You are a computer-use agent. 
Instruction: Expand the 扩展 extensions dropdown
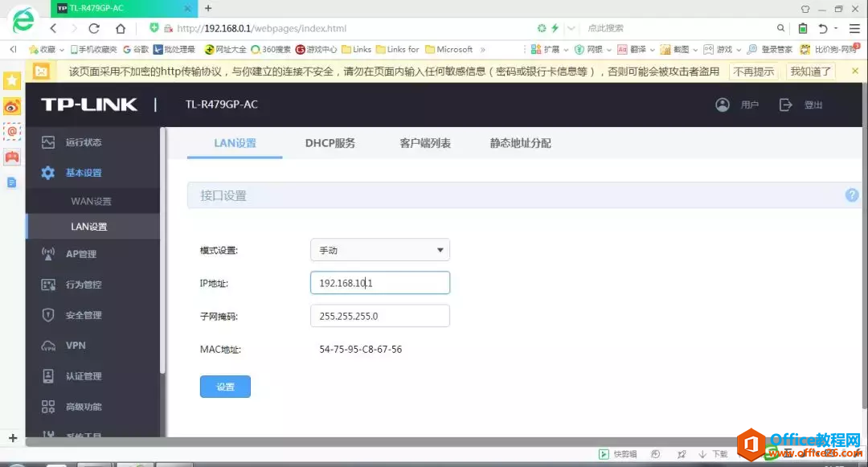point(566,50)
